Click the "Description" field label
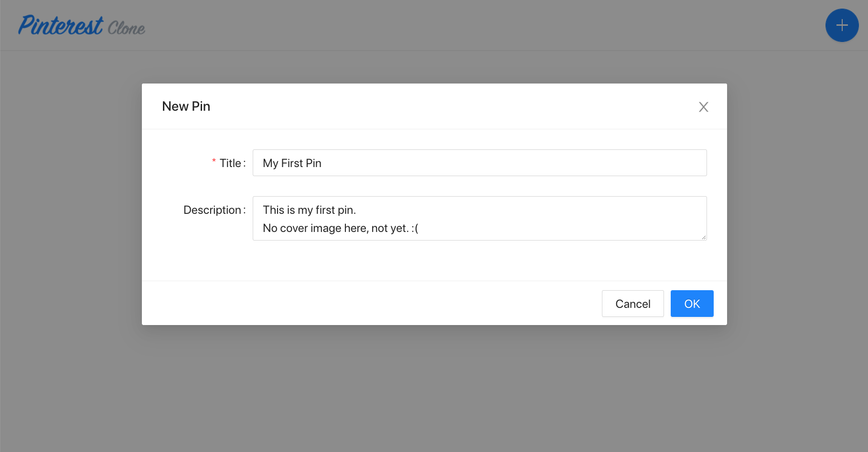This screenshot has width=868, height=452. pyautogui.click(x=212, y=210)
